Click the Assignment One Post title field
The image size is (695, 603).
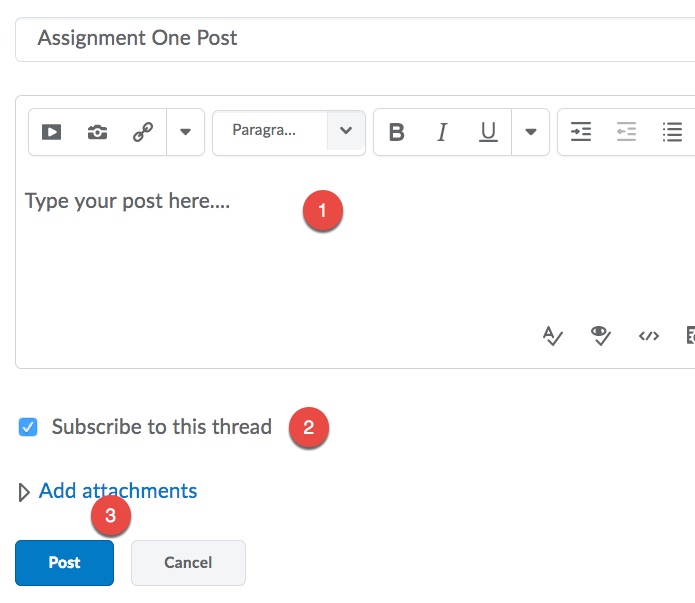click(350, 39)
